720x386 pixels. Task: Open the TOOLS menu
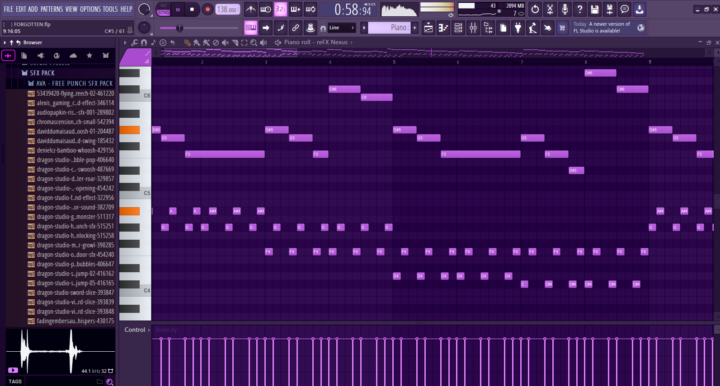[x=110, y=9]
